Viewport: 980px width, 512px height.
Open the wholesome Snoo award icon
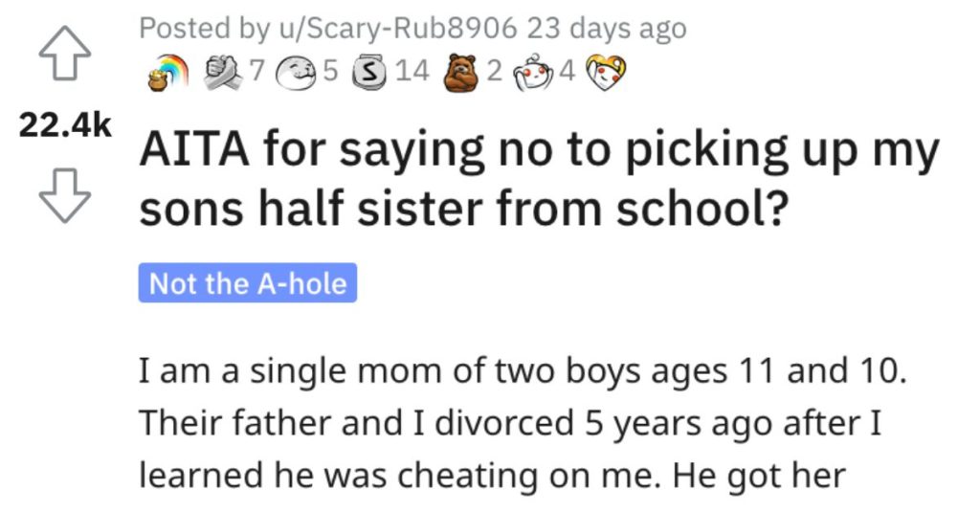tap(534, 73)
